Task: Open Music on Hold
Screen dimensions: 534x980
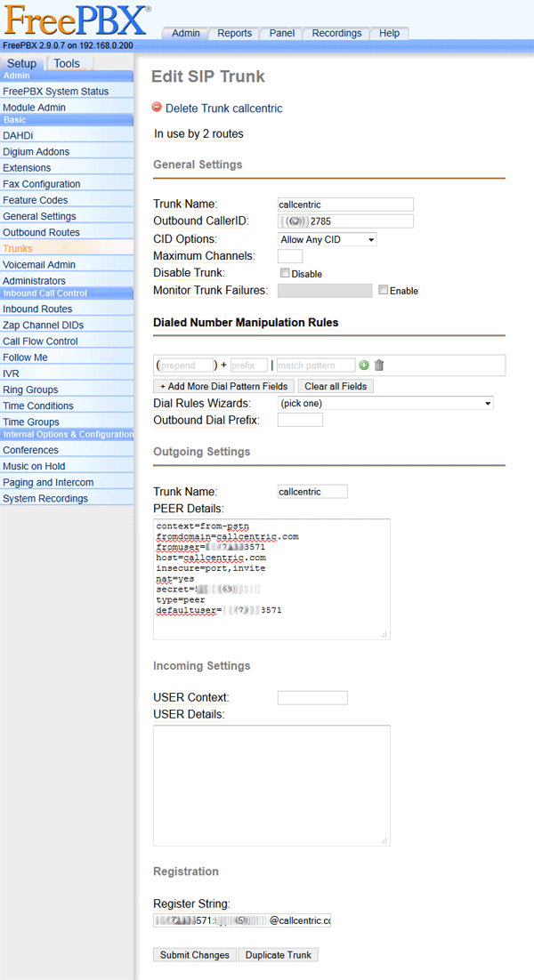Action: [66, 466]
